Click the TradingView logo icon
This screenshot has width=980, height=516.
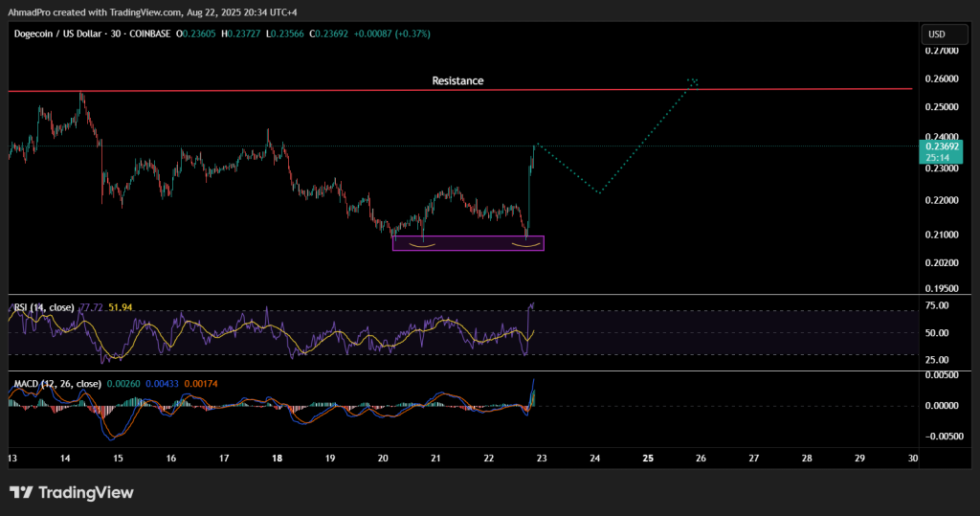[x=22, y=493]
